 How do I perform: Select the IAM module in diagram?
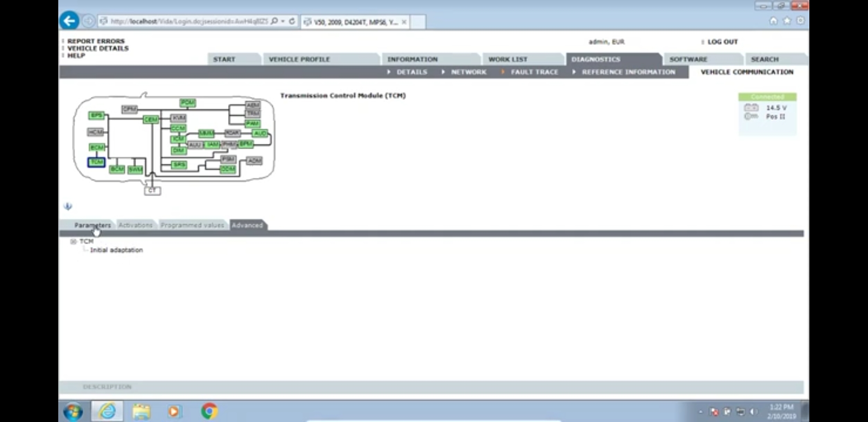coord(212,145)
